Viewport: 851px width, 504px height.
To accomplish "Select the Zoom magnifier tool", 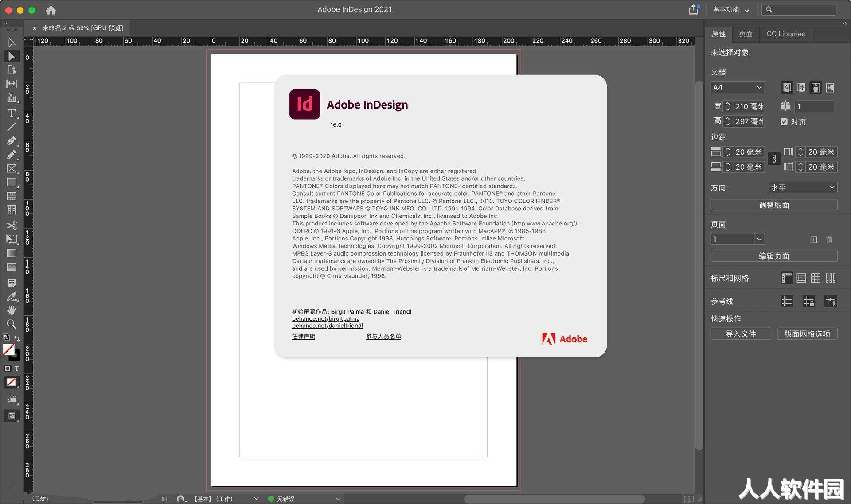I will [12, 324].
